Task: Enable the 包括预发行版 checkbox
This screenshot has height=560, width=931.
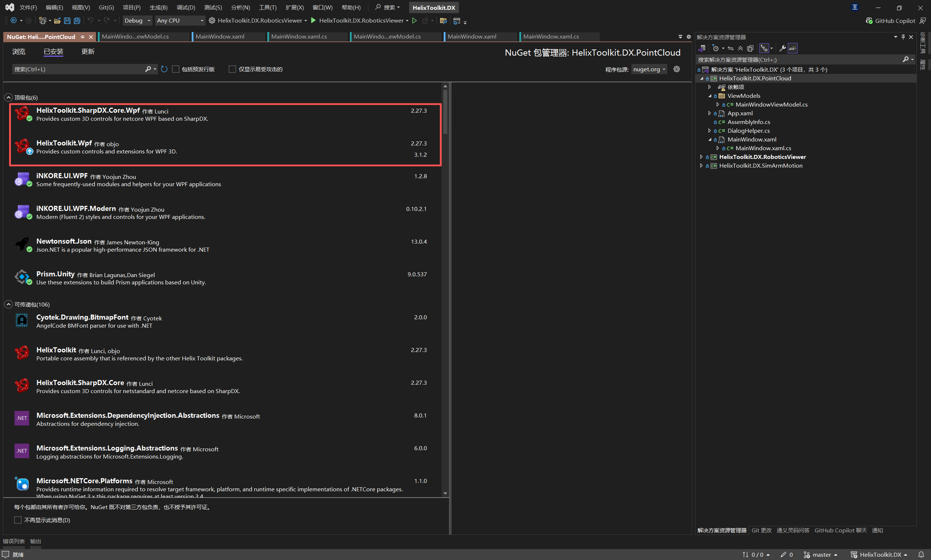Action: (x=176, y=69)
